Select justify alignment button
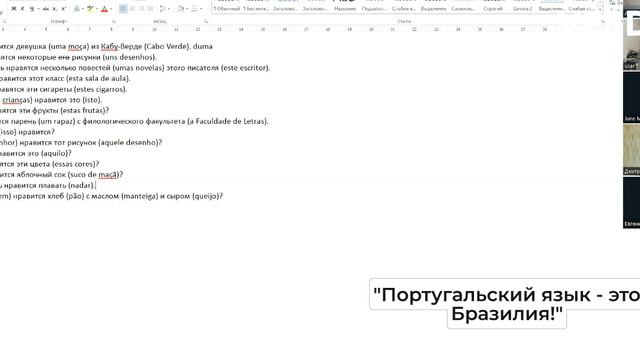The image size is (640, 360). (x=150, y=9)
